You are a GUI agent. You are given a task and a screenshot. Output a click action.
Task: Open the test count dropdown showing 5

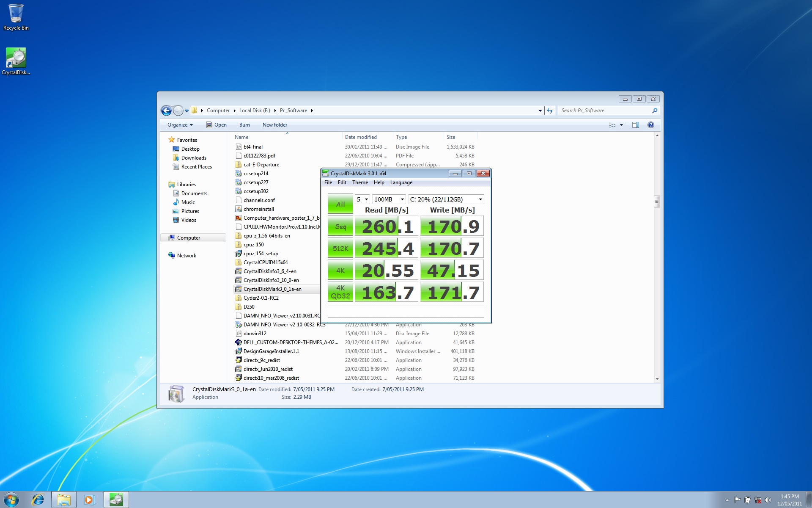tap(362, 199)
